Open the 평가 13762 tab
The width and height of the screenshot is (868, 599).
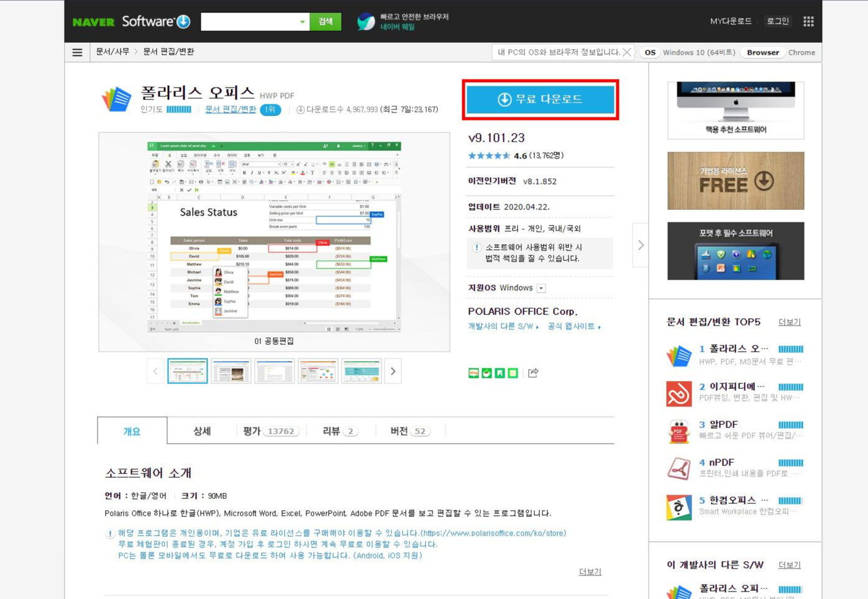272,431
